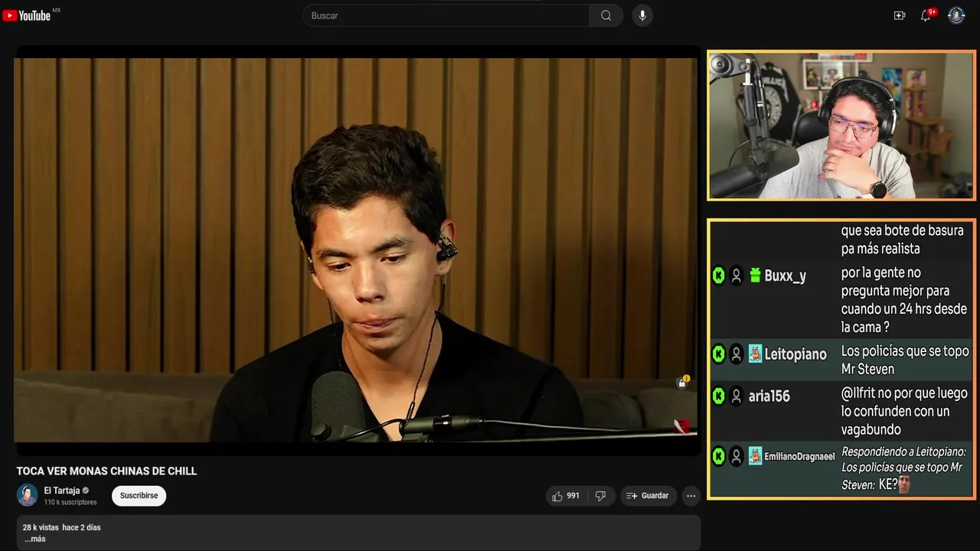Image resolution: width=980 pixels, height=551 pixels.
Task: Click the username aria156
Action: pyautogui.click(x=769, y=396)
